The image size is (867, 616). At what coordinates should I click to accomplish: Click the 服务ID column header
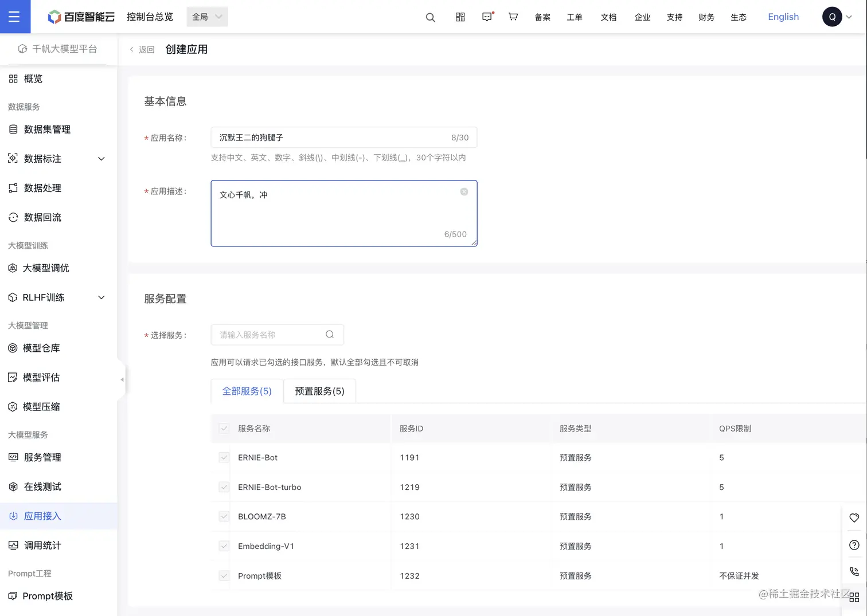point(411,429)
